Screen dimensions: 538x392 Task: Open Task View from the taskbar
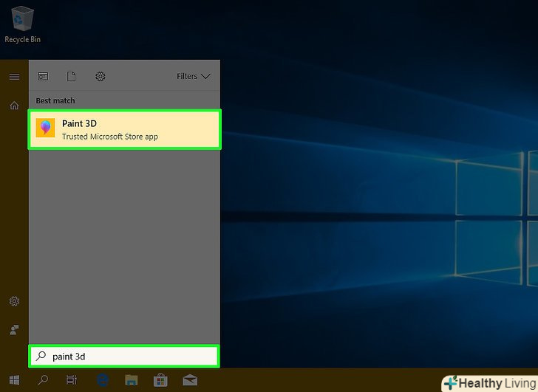coord(72,380)
